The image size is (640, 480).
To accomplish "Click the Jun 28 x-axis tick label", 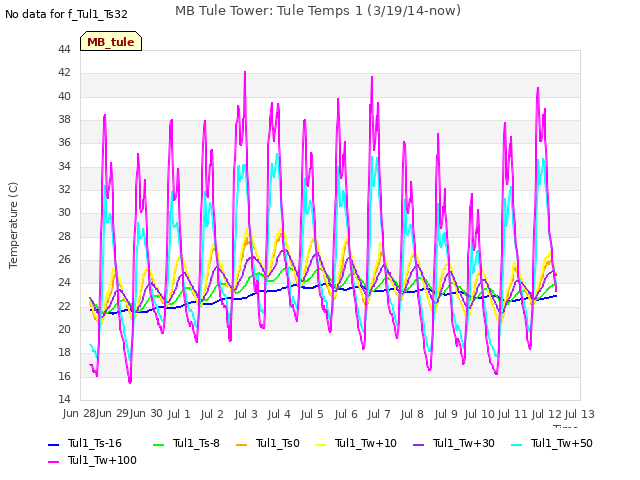I will [x=79, y=413].
